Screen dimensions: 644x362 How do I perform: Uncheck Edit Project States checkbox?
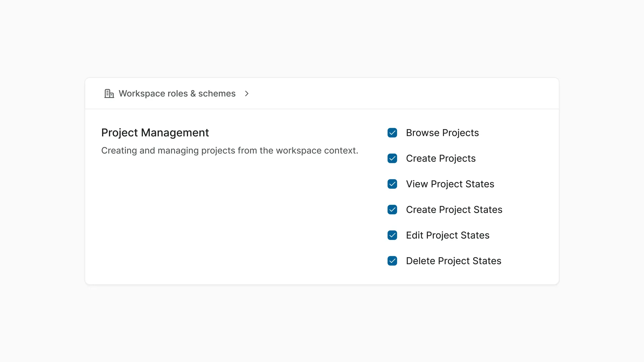[x=392, y=235]
